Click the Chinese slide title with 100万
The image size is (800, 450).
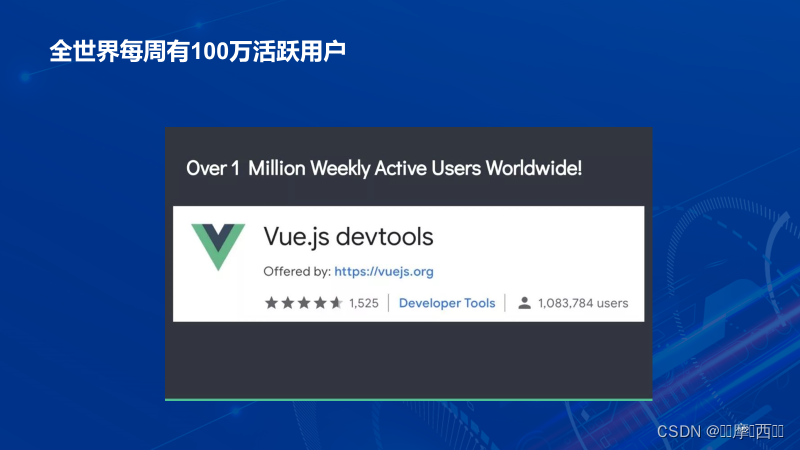pyautogui.click(x=198, y=51)
